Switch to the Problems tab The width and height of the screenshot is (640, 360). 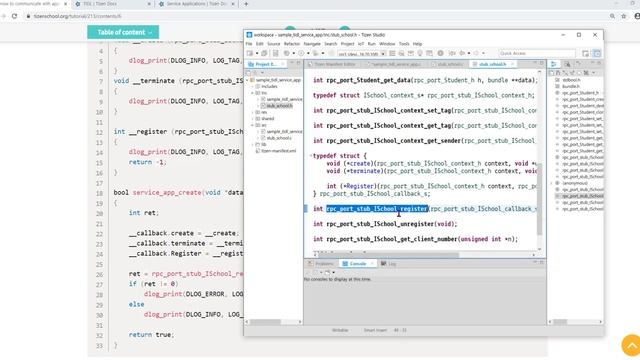(321, 264)
